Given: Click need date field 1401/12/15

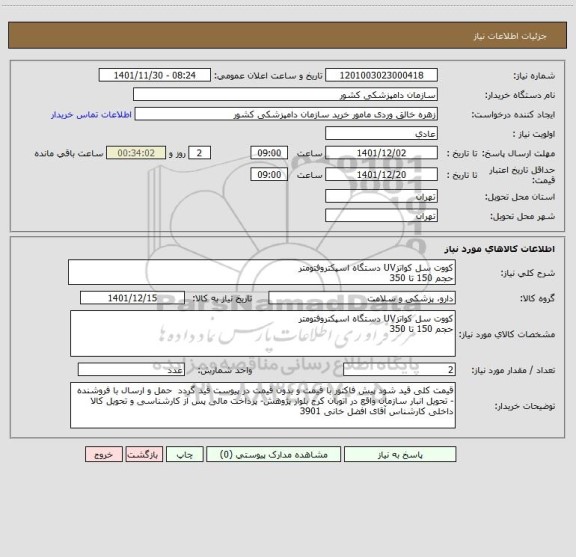Looking at the screenshot, I should pyautogui.click(x=132, y=298).
